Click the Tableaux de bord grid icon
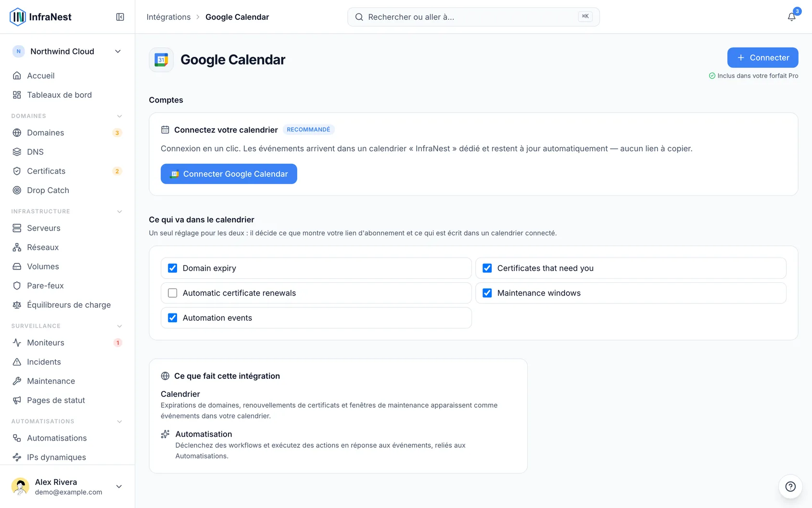The height and width of the screenshot is (508, 812). 17,95
